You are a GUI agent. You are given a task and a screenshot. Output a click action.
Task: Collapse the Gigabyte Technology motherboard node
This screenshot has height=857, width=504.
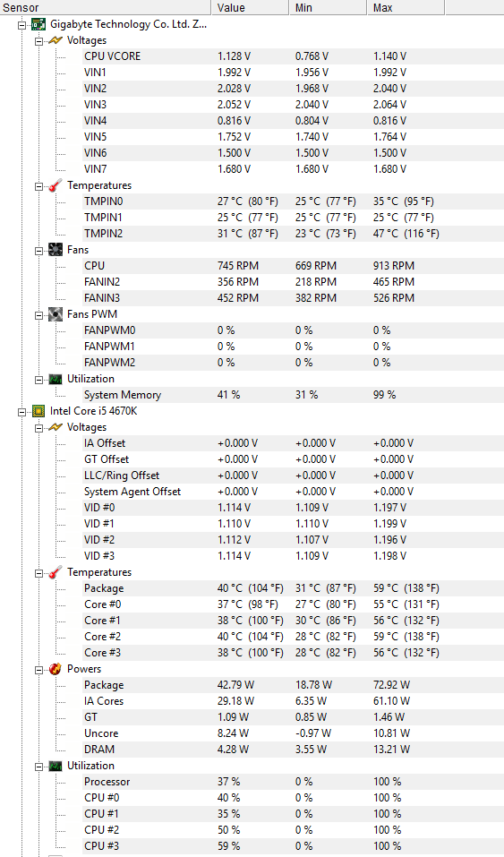[x=21, y=25]
